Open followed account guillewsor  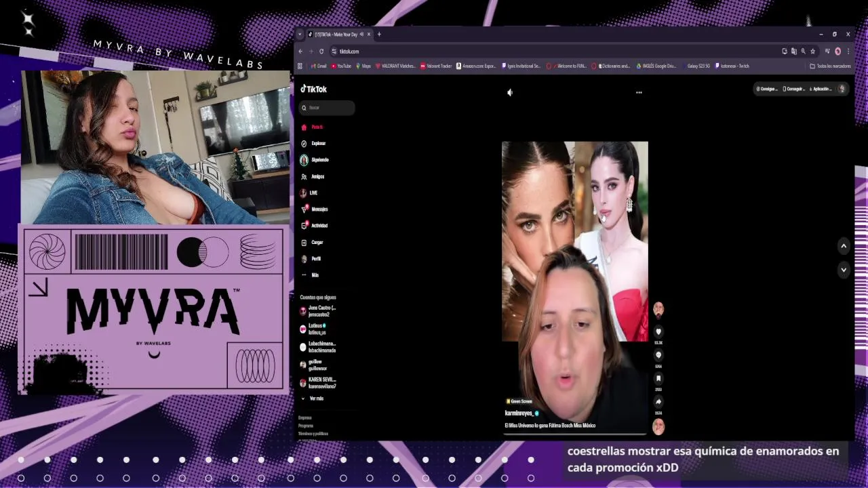314,365
